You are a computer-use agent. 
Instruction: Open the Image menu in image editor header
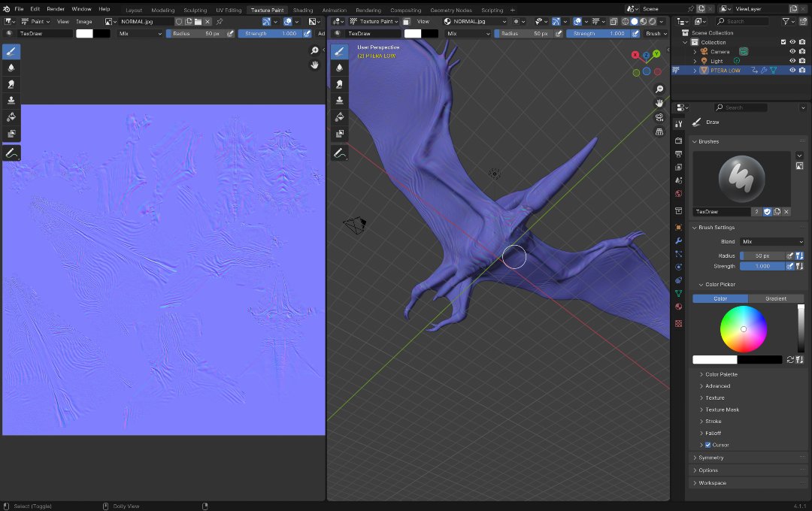(84, 21)
